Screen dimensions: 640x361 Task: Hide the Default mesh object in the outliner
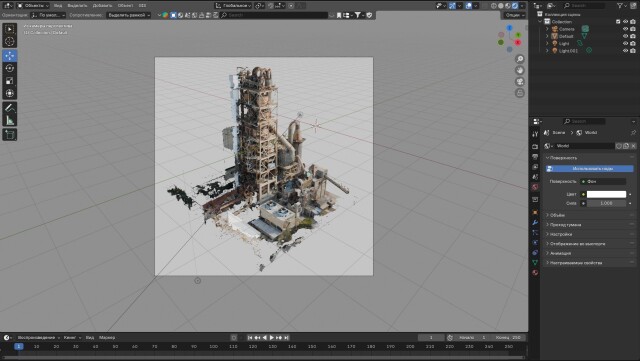625,36
